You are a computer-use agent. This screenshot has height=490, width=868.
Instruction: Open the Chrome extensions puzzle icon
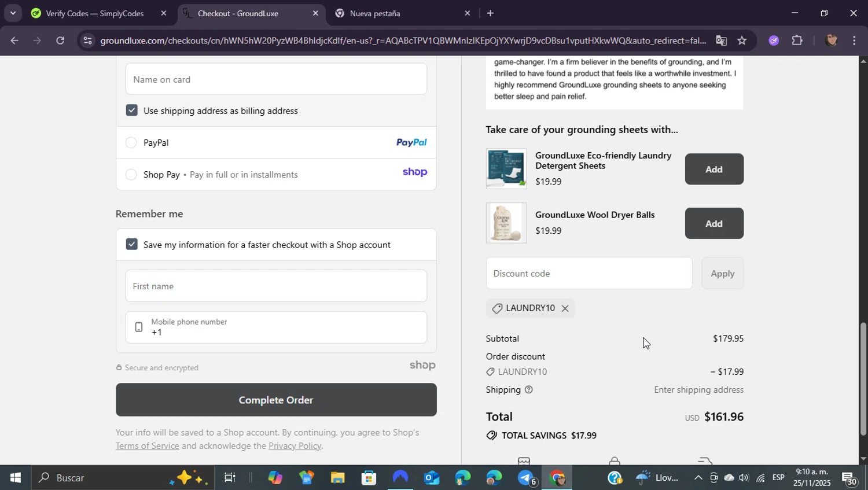[797, 40]
